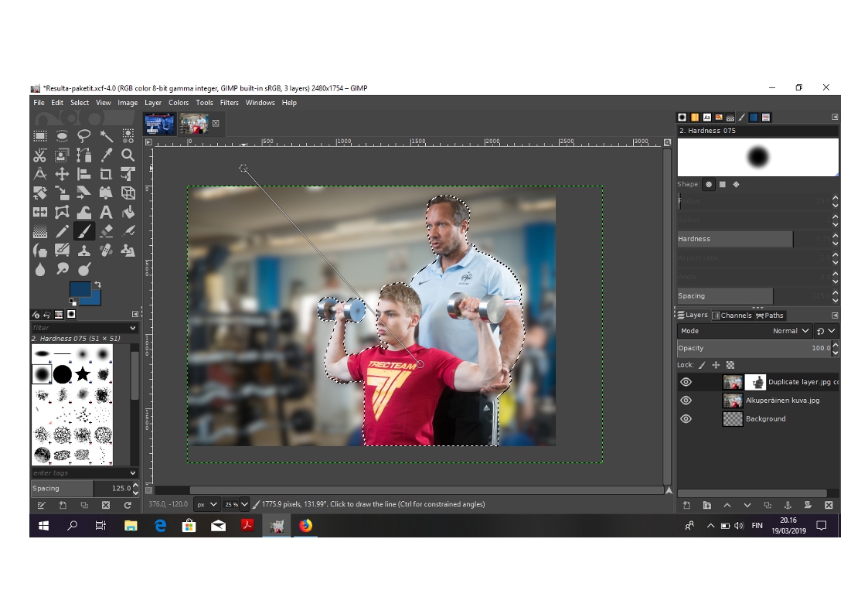Click the Zoom magnifier tool
Screen dimensions: 868x614
tap(128, 155)
